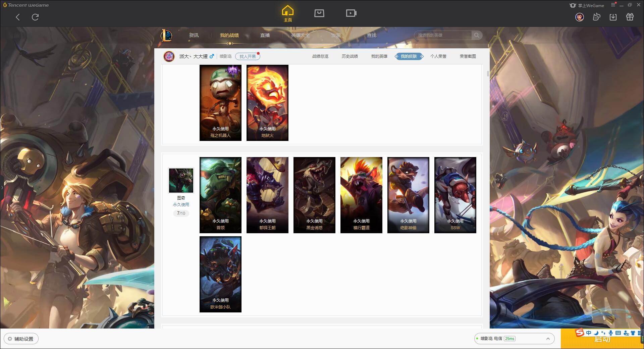Open the 主页 home icon
Image resolution: width=644 pixels, height=349 pixels.
(287, 13)
